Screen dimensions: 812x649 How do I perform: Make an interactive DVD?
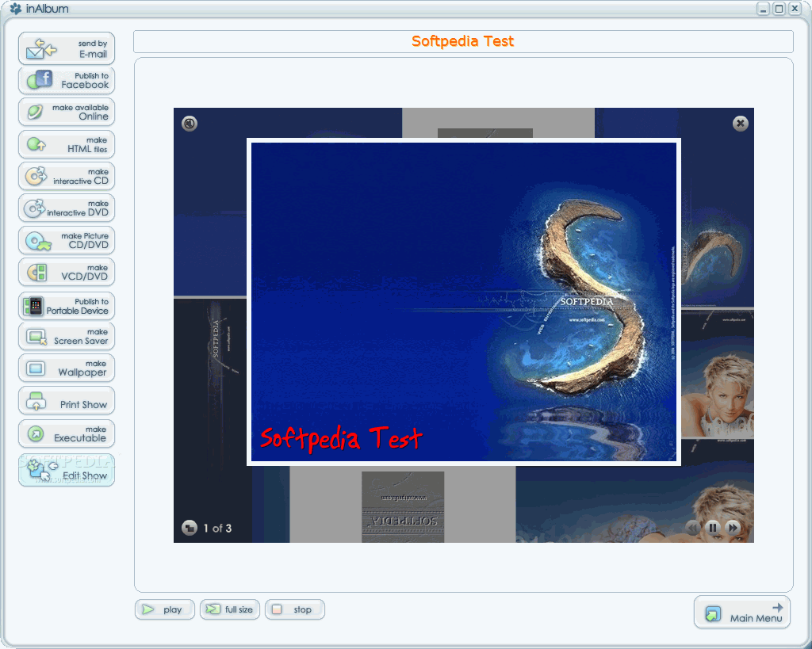coord(67,208)
